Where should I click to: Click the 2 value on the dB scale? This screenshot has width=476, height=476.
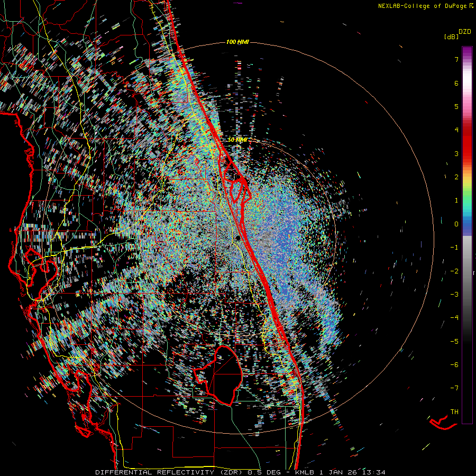pos(456,177)
